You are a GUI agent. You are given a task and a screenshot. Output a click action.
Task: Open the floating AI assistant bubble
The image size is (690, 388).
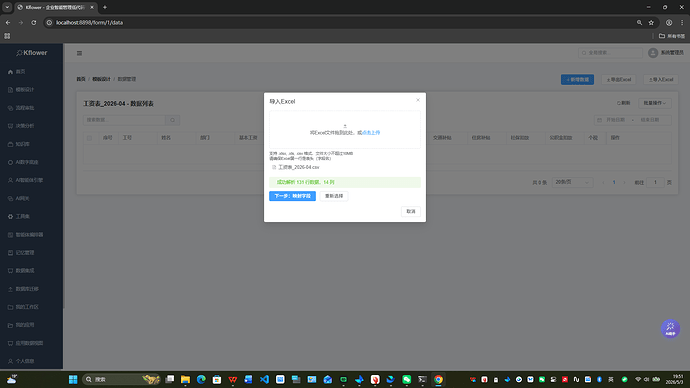click(x=670, y=329)
